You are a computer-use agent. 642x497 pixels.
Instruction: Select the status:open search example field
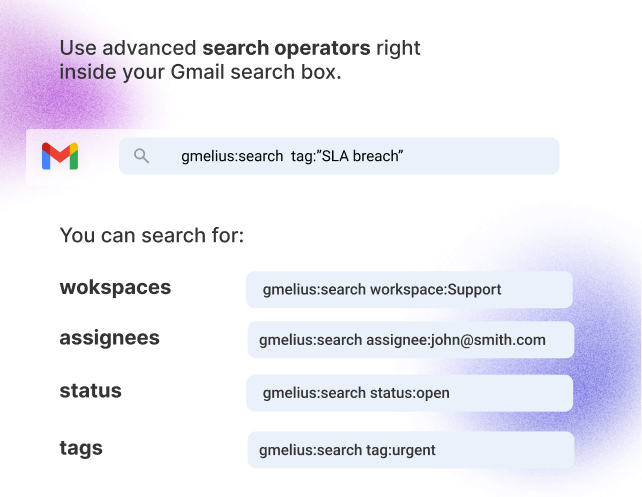point(409,393)
